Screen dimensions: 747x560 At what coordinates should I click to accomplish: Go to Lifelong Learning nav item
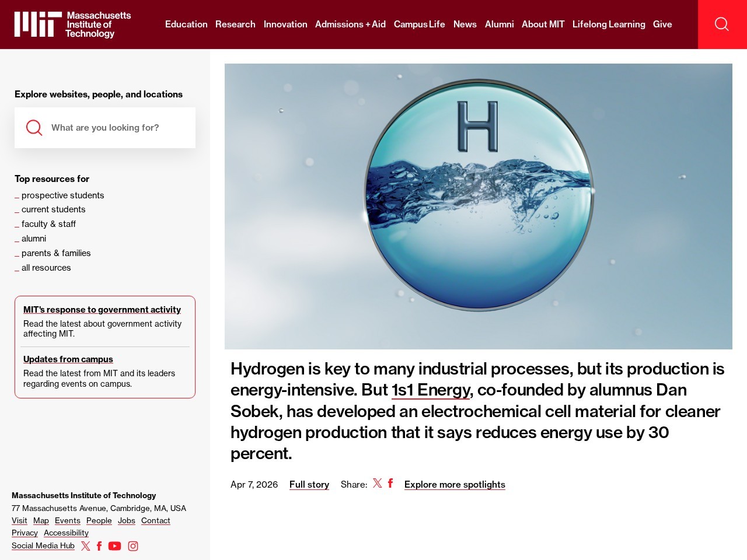(x=609, y=24)
